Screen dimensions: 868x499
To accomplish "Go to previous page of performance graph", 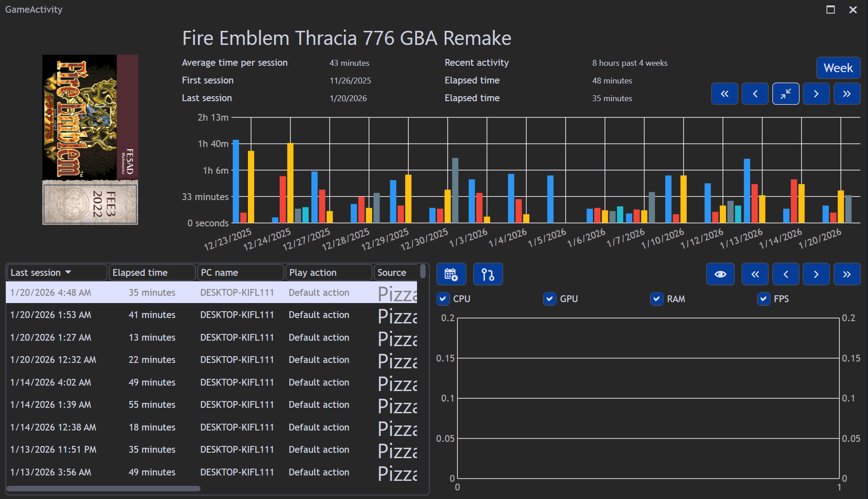I will point(786,274).
